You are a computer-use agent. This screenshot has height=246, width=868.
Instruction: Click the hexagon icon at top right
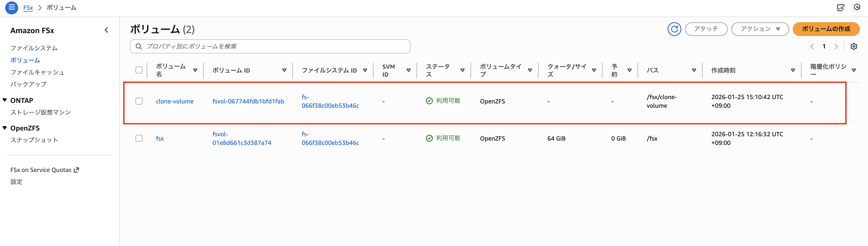click(x=857, y=7)
